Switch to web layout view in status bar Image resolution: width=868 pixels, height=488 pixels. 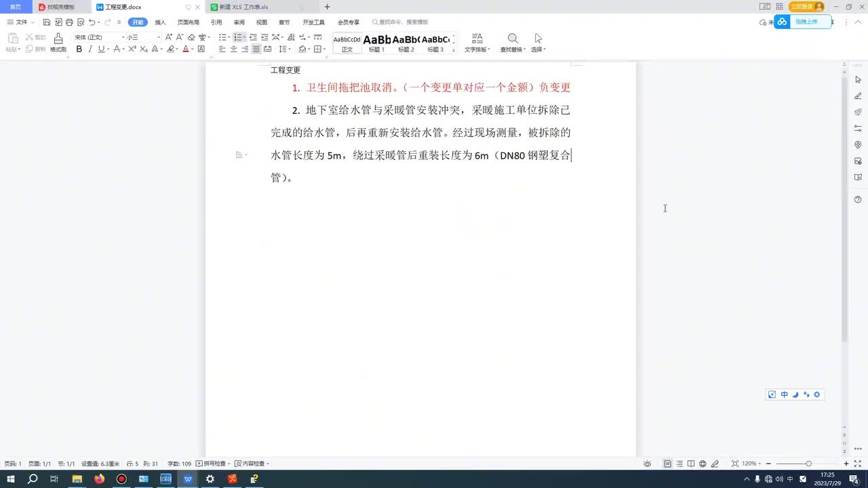(703, 464)
